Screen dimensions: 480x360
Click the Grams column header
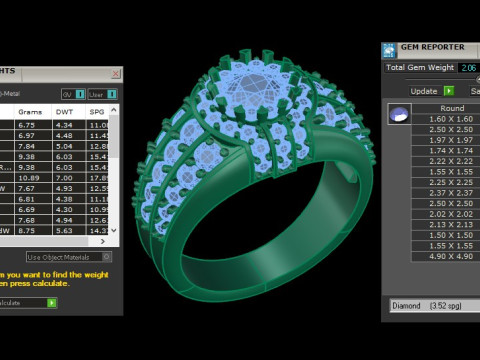[x=33, y=112]
